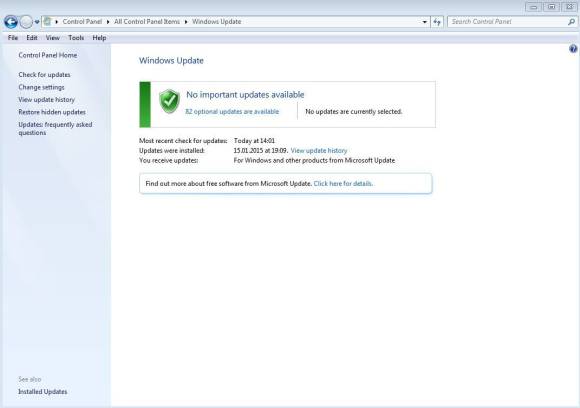Click the Windows Update breadcrumb
This screenshot has width=580, height=408.
pyautogui.click(x=216, y=22)
